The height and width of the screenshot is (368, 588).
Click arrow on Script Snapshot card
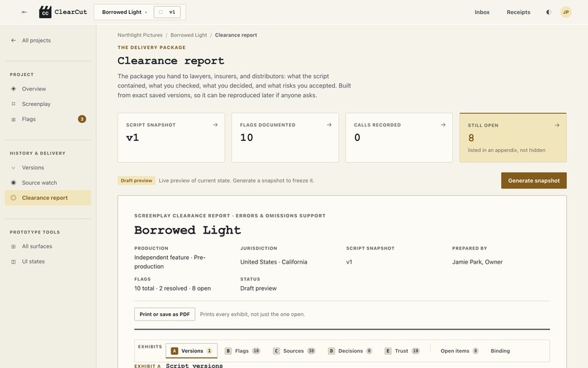pyautogui.click(x=215, y=125)
